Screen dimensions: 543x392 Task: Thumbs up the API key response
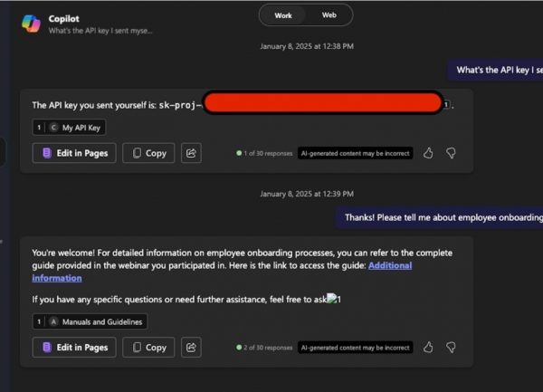428,153
